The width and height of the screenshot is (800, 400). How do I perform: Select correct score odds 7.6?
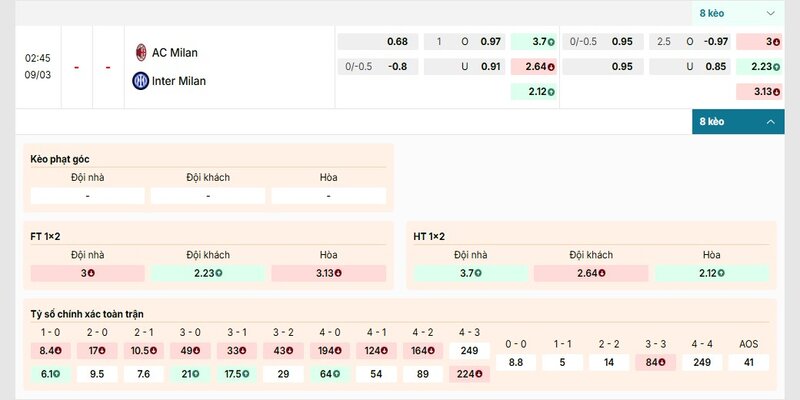coord(143,374)
